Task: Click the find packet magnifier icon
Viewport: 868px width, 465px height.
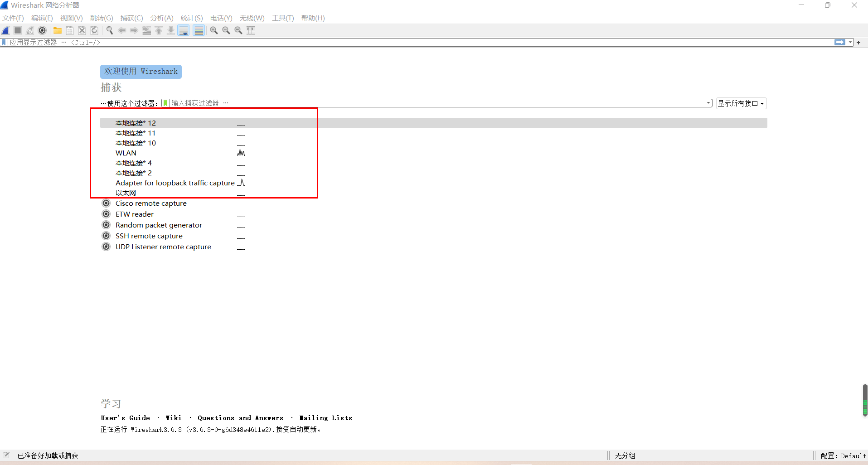Action: tap(110, 30)
